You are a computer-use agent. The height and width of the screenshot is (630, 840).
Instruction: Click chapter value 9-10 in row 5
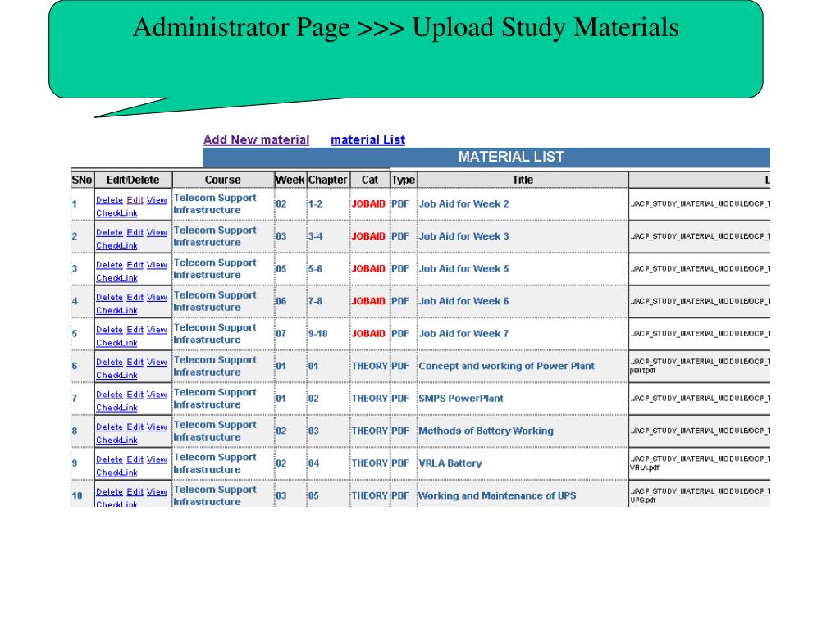[317, 333]
